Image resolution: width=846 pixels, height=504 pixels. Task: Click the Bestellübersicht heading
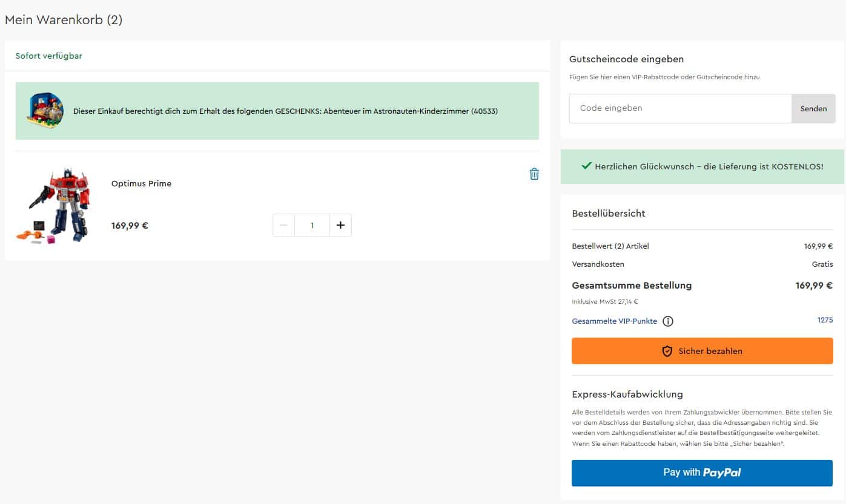click(609, 214)
